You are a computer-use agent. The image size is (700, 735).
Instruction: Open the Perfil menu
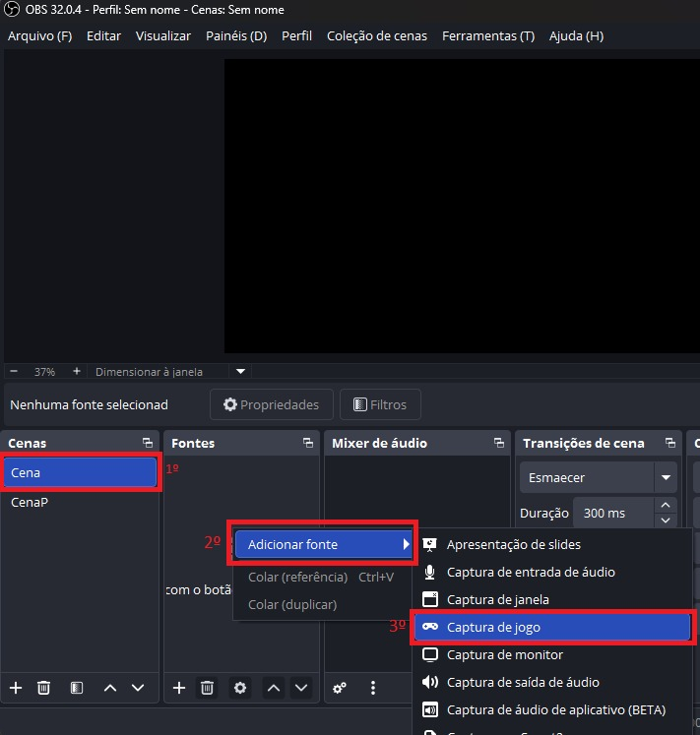pyautogui.click(x=296, y=36)
